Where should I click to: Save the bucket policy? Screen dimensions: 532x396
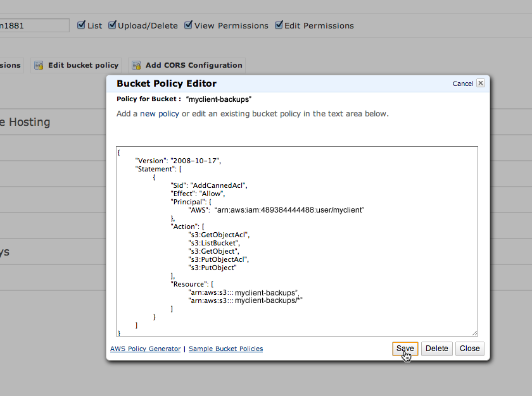(x=405, y=349)
